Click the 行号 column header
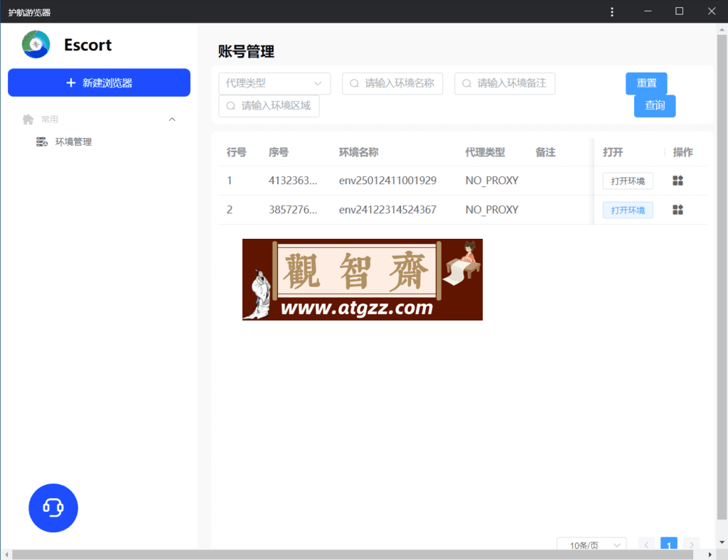 [x=236, y=152]
